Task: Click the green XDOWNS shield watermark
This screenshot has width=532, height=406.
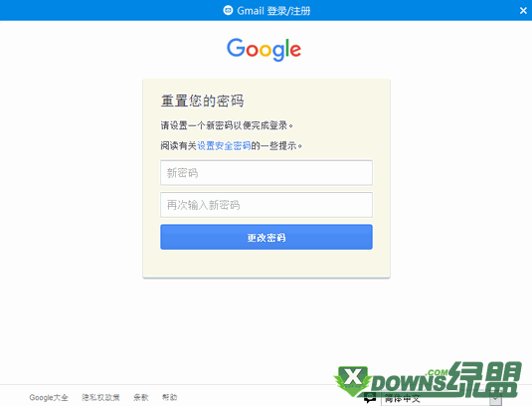Action: click(x=352, y=380)
